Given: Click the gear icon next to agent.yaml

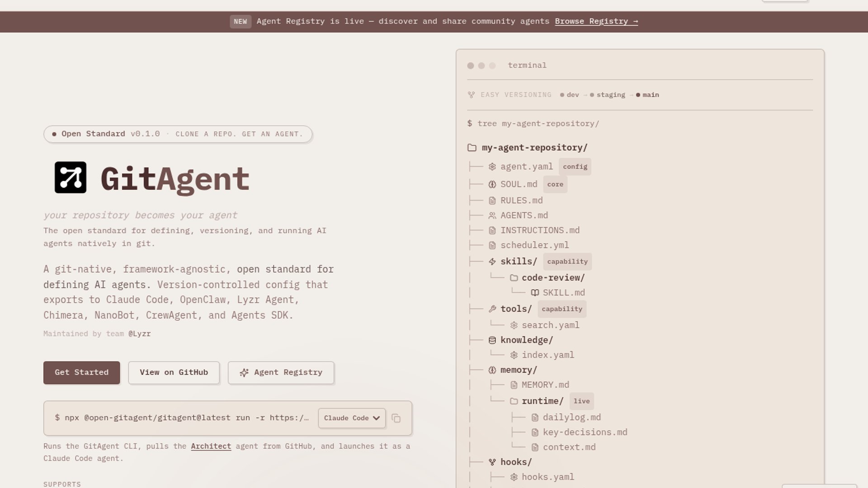Looking at the screenshot, I should (492, 167).
